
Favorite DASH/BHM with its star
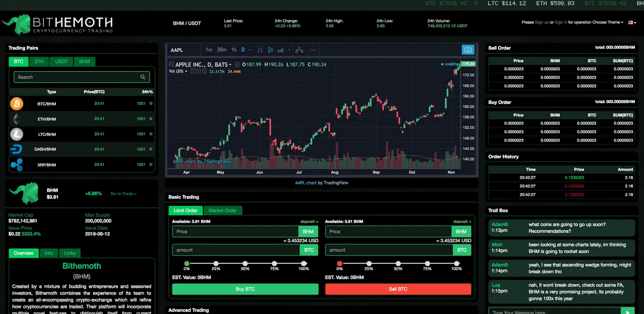pyautogui.click(x=151, y=149)
